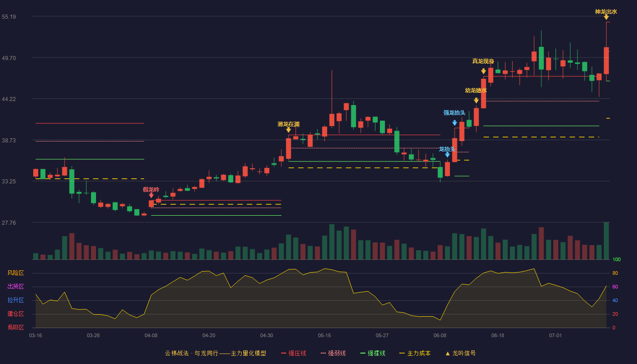Click the 40 indicator axis label
The image size is (637, 364).
(x=615, y=300)
